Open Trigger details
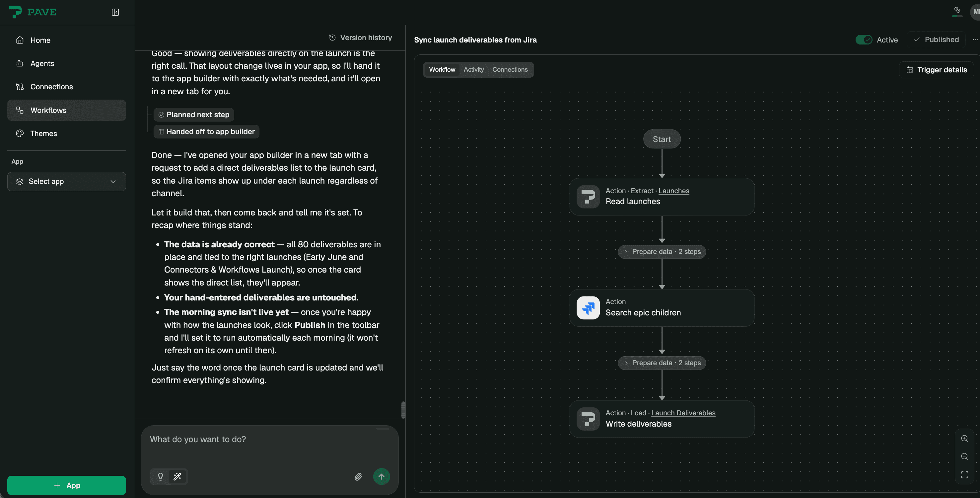980x498 pixels. point(936,70)
